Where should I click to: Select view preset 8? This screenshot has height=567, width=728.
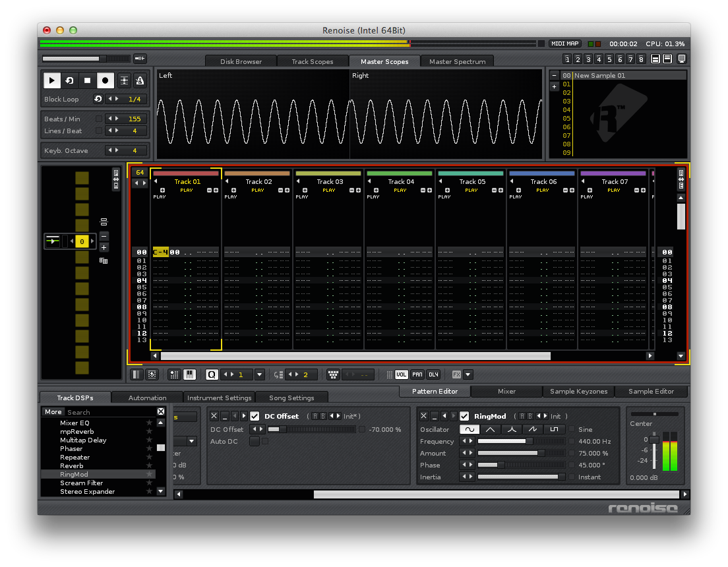click(641, 59)
